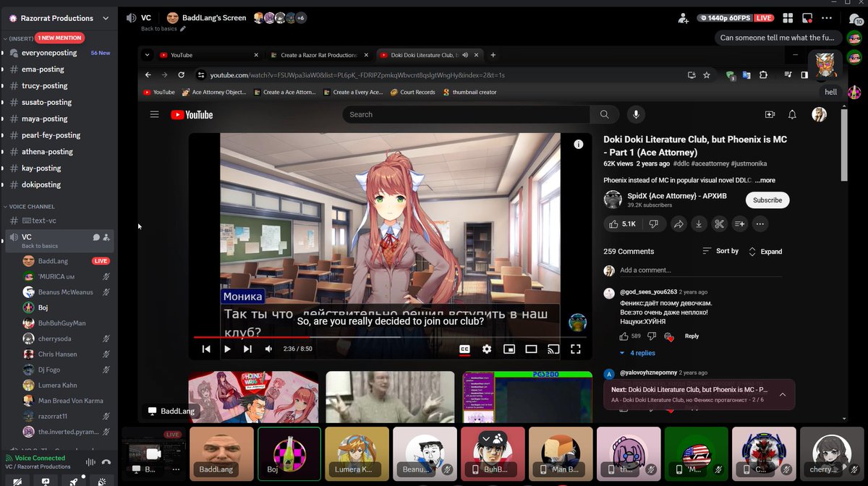
Task: Cast the video with Play on TV icon
Action: point(553,349)
